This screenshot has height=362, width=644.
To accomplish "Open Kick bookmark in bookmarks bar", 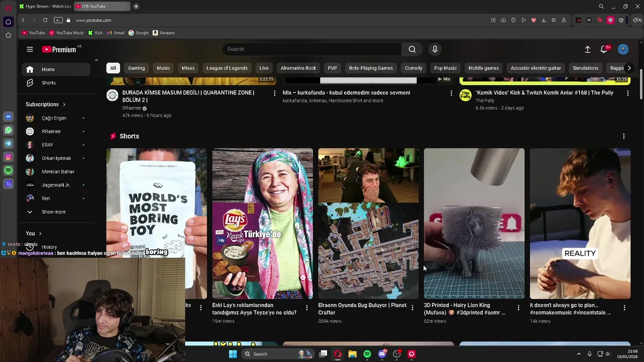I will (95, 33).
